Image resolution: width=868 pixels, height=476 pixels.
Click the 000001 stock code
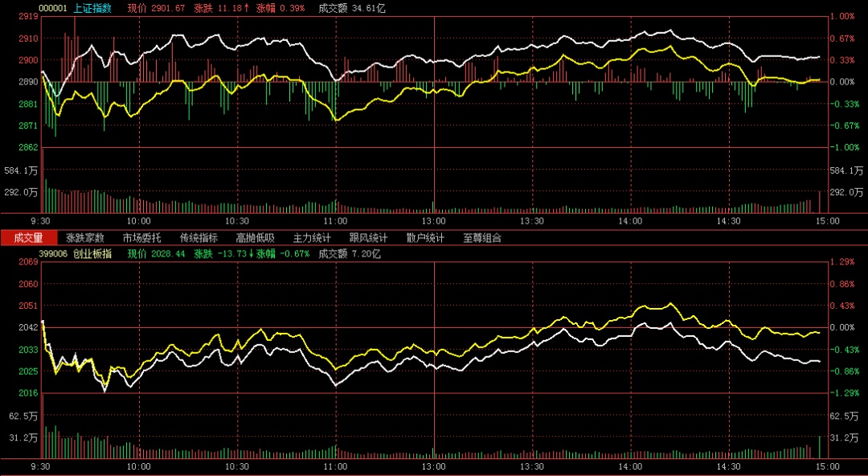click(53, 8)
